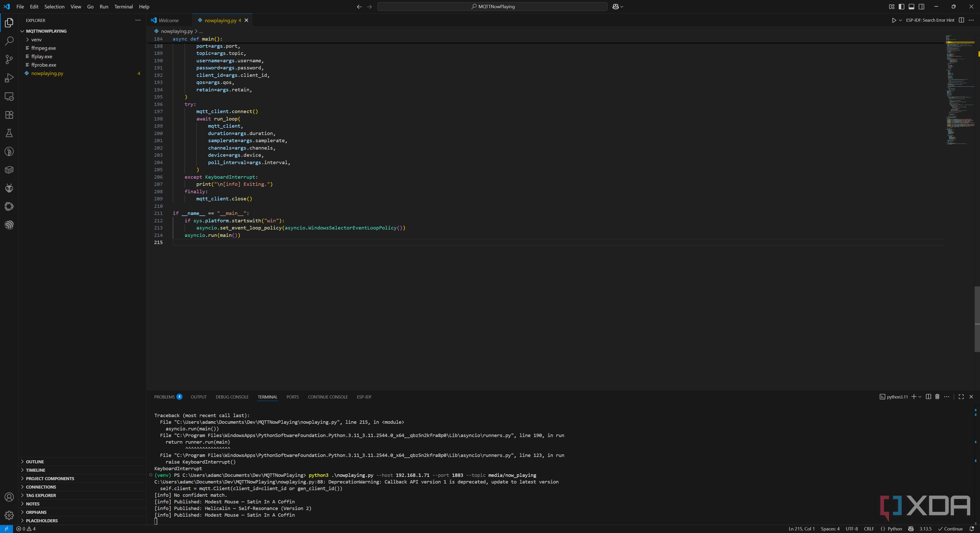Viewport: 980px width, 533px height.
Task: Toggle the bottom panel layout button
Action: [911, 6]
